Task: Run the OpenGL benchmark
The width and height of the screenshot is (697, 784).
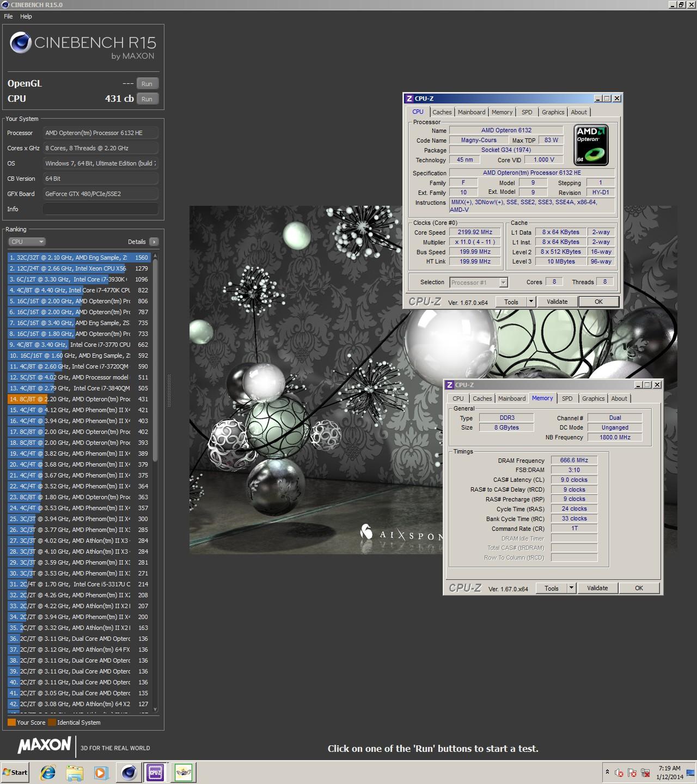Action: (147, 84)
